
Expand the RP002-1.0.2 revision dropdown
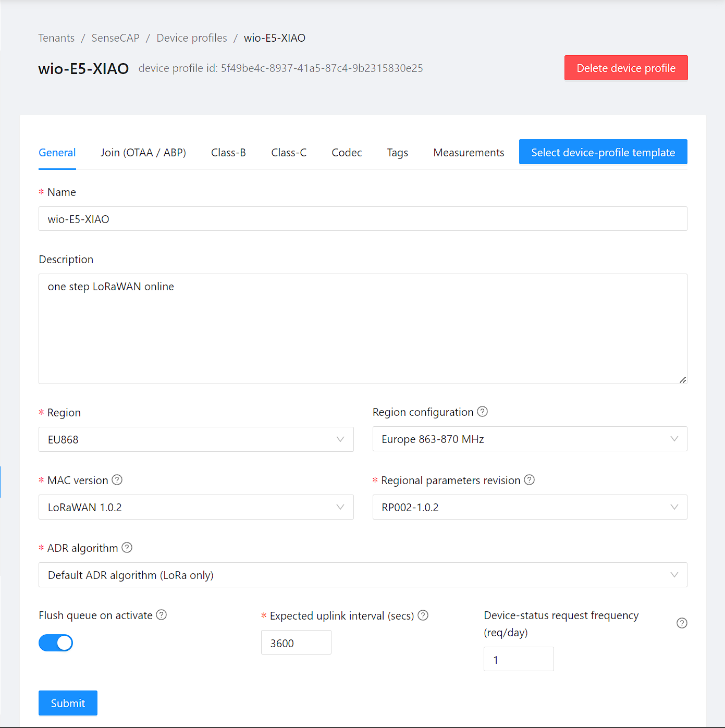[530, 507]
